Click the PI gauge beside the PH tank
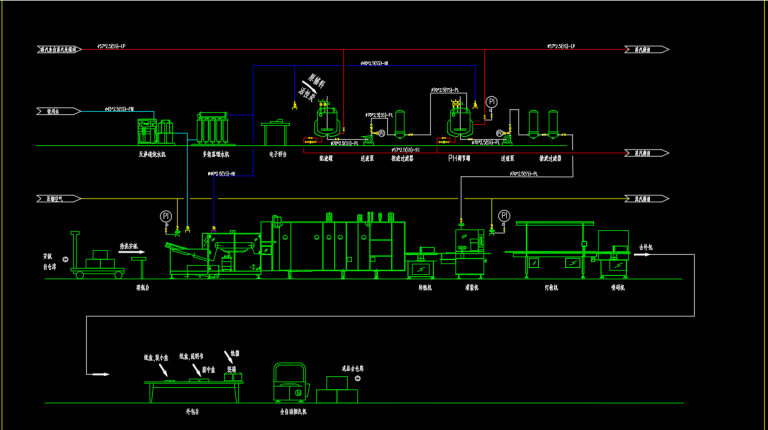This screenshot has width=768, height=430. (491, 103)
